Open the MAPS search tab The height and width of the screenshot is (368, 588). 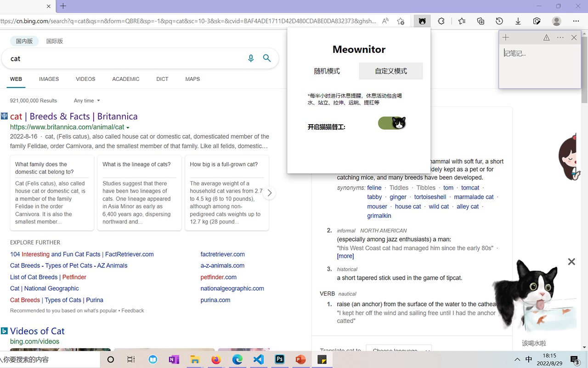192,79
